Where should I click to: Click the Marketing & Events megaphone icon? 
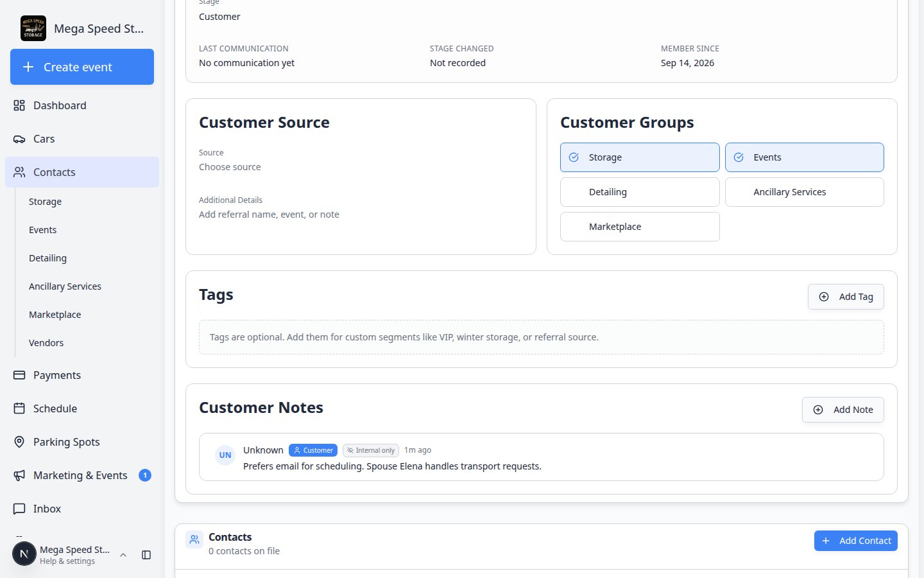click(x=19, y=475)
